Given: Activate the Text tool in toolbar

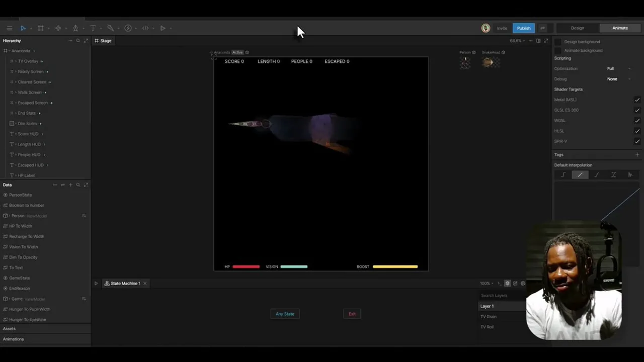Looking at the screenshot, I should (x=93, y=28).
